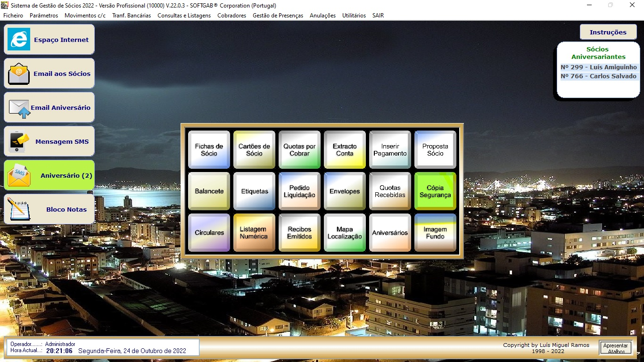The image size is (644, 362).
Task: Open Bloco Notas notepad icon
Action: click(19, 209)
